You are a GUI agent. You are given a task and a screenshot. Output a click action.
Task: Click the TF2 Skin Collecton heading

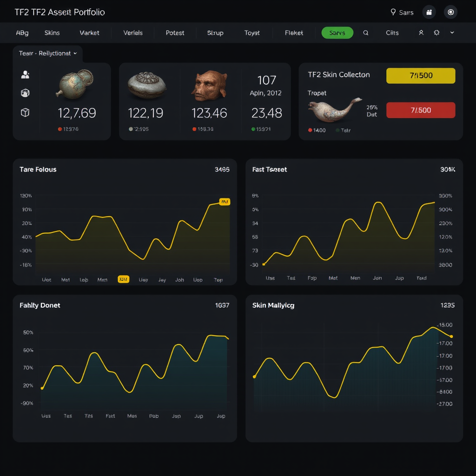pyautogui.click(x=339, y=75)
